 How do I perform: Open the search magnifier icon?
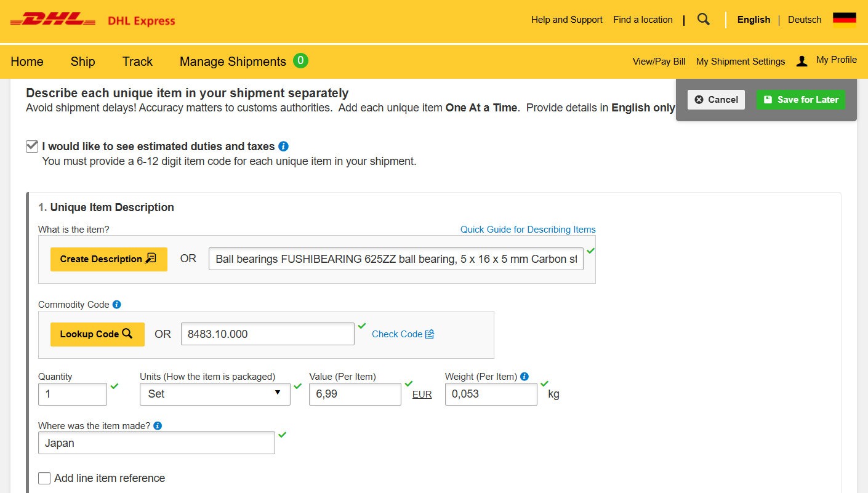pyautogui.click(x=704, y=20)
